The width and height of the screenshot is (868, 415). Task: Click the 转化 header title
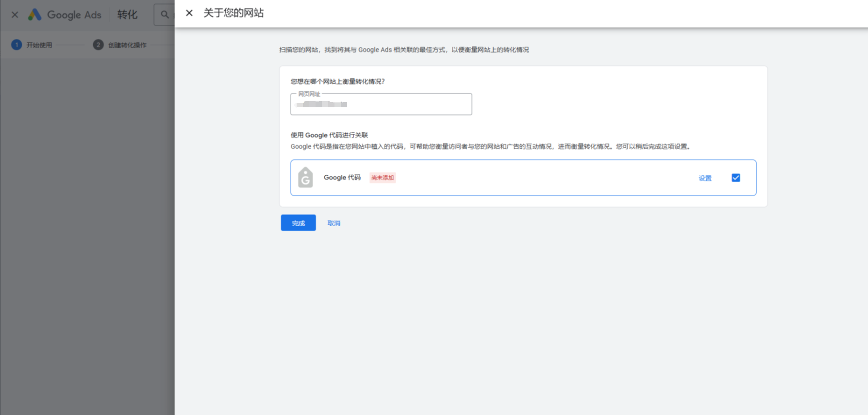pyautogui.click(x=127, y=15)
